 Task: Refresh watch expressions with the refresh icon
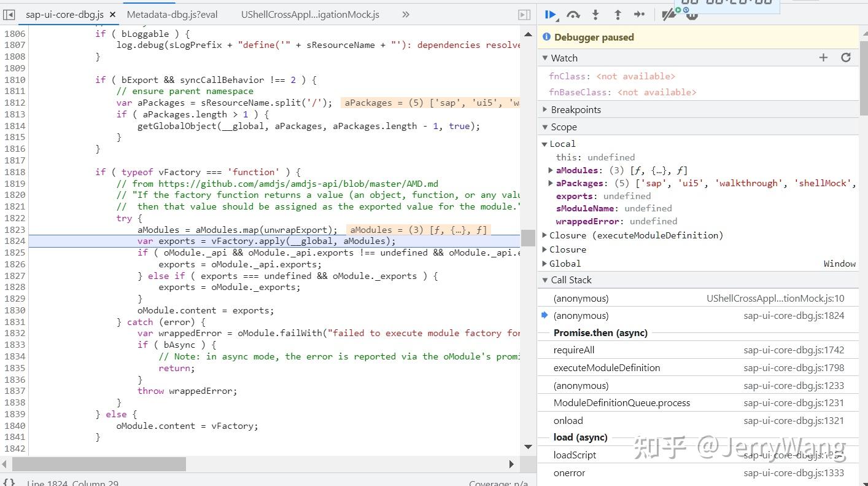pos(846,57)
